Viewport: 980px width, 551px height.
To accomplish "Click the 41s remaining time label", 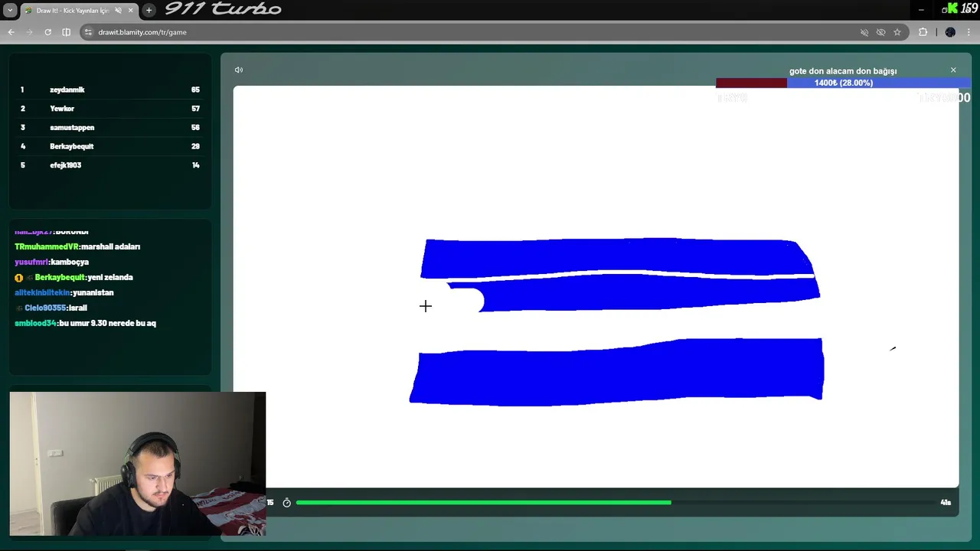I will coord(946,503).
